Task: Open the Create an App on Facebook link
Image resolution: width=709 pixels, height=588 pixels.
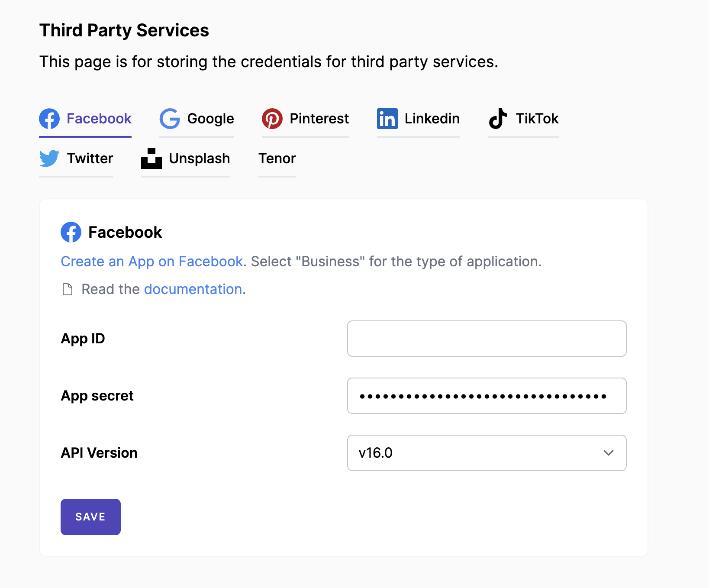Action: pyautogui.click(x=151, y=262)
